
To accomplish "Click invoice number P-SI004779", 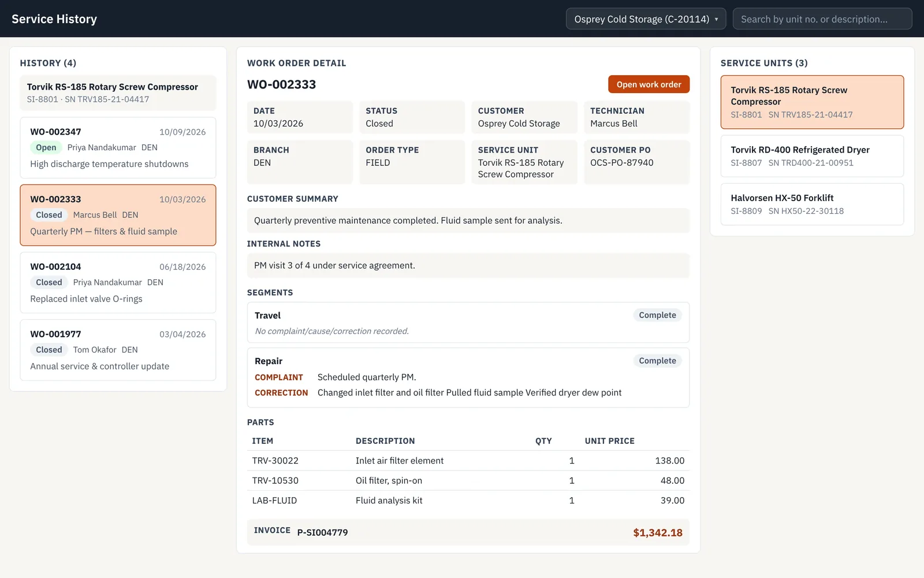I will [x=322, y=532].
